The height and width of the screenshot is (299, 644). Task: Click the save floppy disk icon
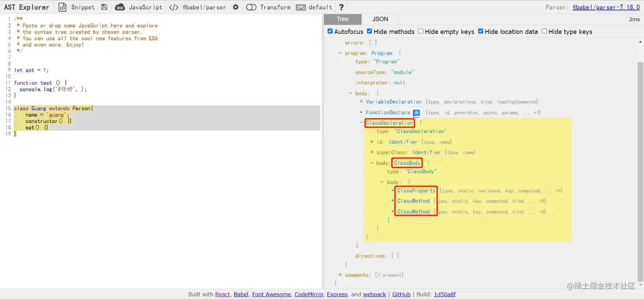(x=104, y=7)
